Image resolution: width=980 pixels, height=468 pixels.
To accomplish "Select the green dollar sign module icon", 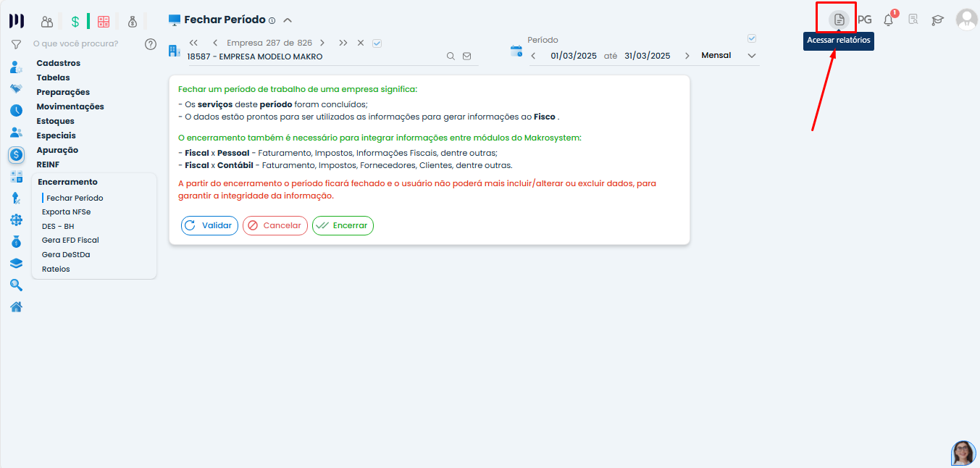I will point(75,22).
